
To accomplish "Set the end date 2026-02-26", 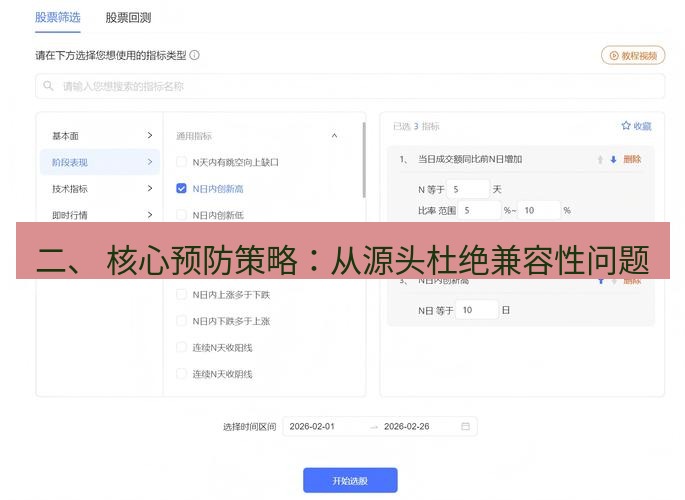I will (407, 426).
